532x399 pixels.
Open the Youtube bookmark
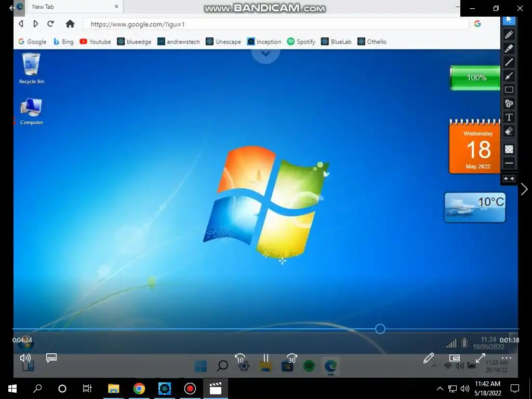[x=96, y=42]
